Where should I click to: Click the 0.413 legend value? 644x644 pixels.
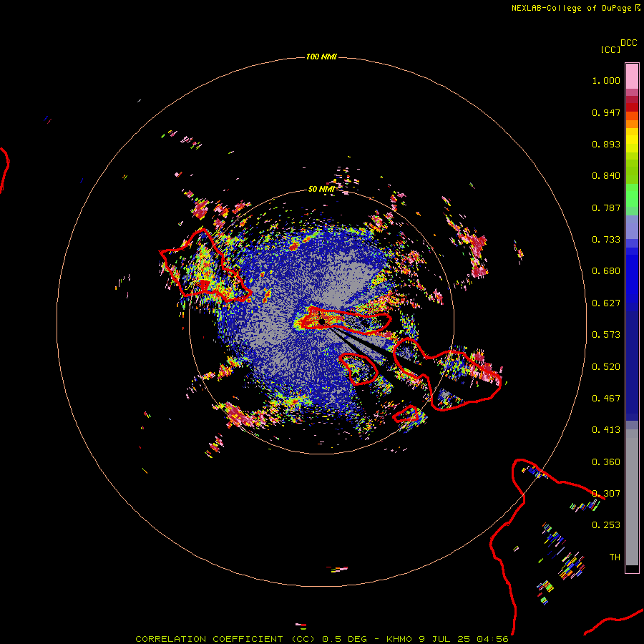(x=606, y=430)
